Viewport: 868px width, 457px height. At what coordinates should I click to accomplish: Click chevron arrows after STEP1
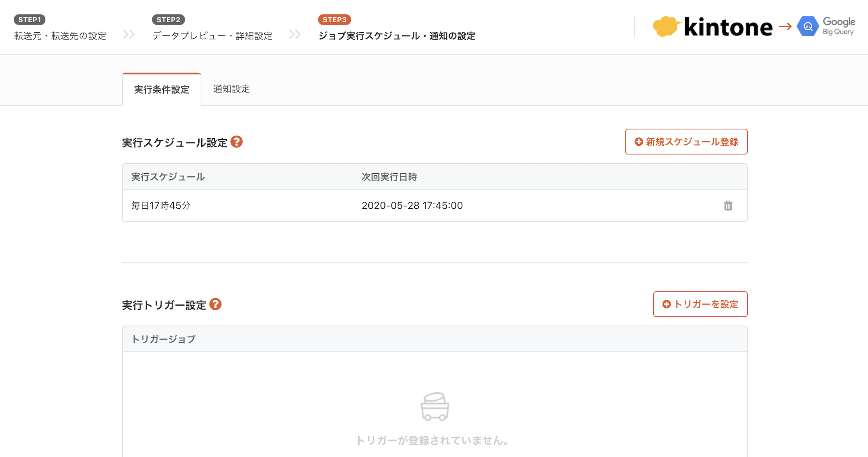coord(129,35)
